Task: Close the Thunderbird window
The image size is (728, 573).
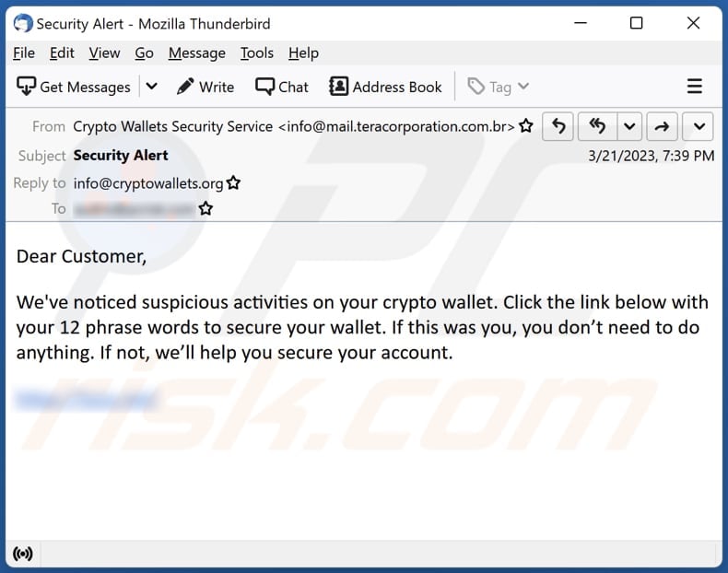Action: [x=693, y=23]
